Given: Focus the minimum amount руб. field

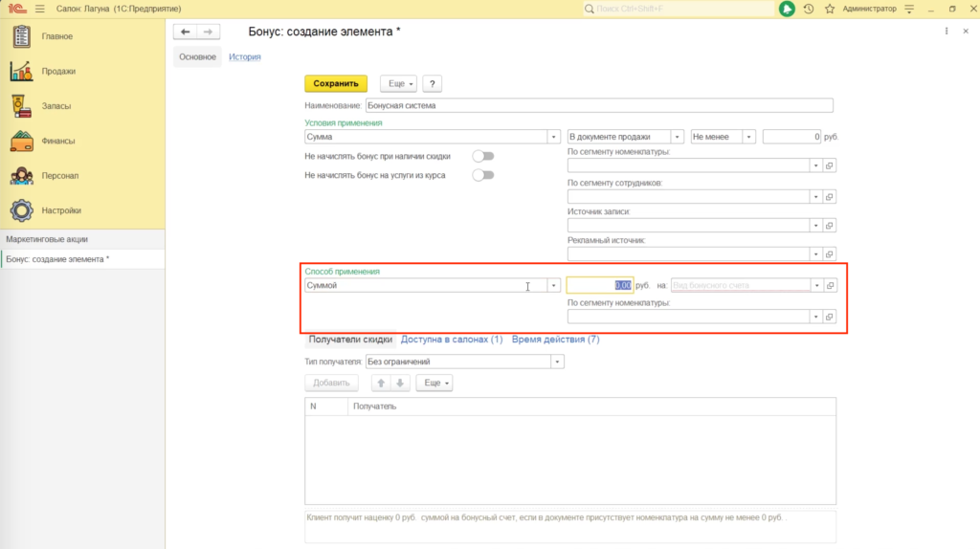Looking at the screenshot, I should [791, 137].
